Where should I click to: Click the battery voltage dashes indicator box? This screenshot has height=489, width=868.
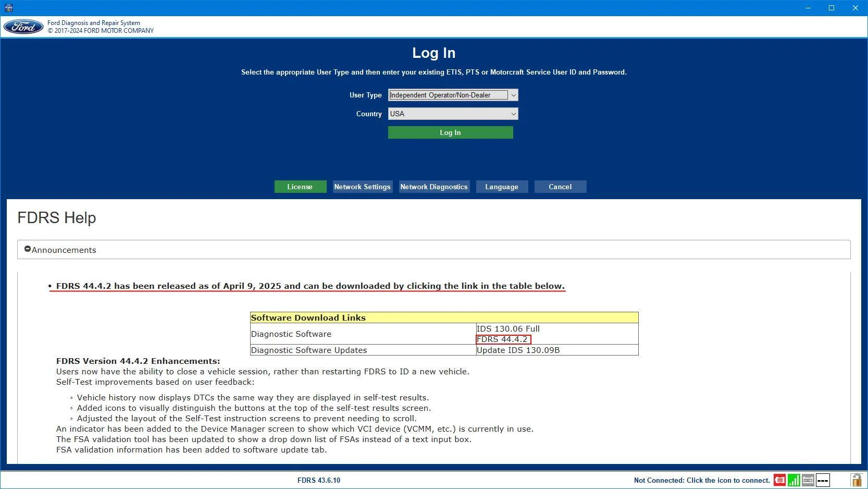823,480
